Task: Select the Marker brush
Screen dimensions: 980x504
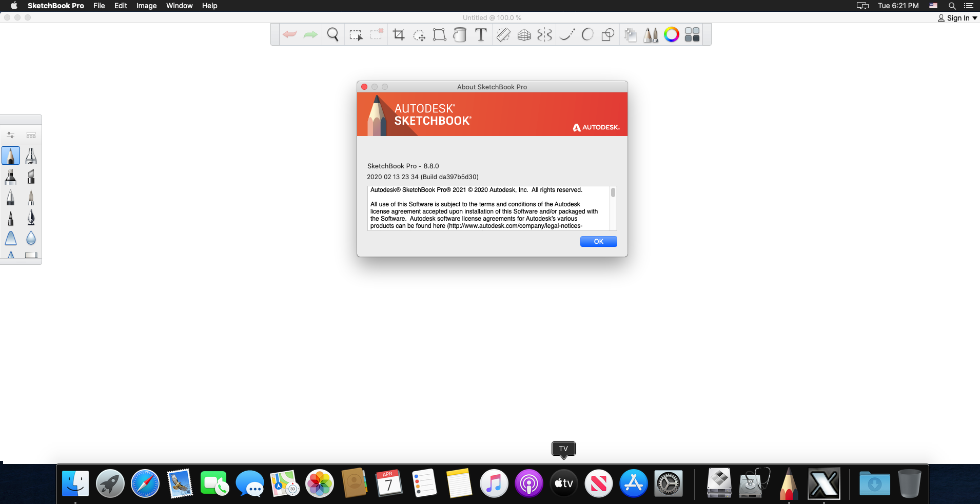Action: click(x=11, y=177)
